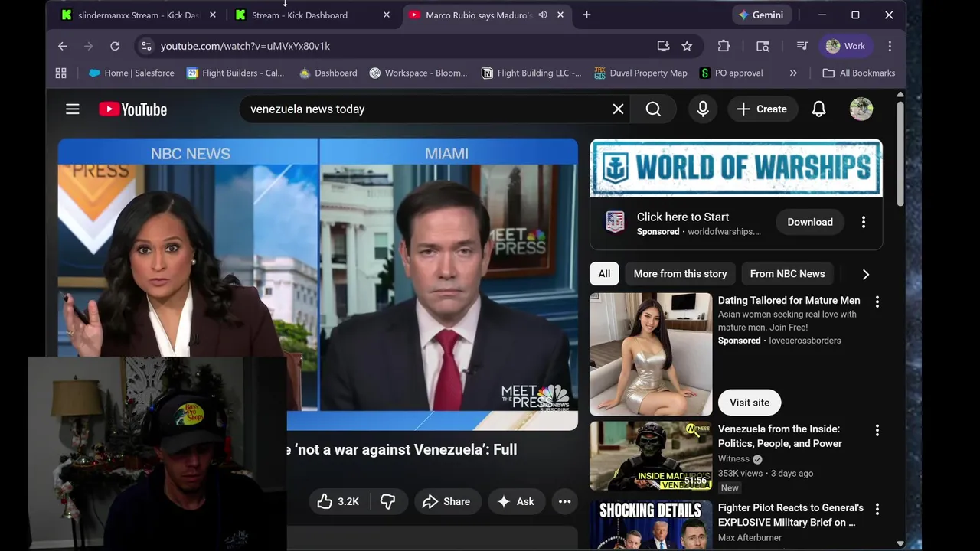This screenshot has height=551, width=980.
Task: Mute the Marco Rubio tab audio
Action: (543, 15)
